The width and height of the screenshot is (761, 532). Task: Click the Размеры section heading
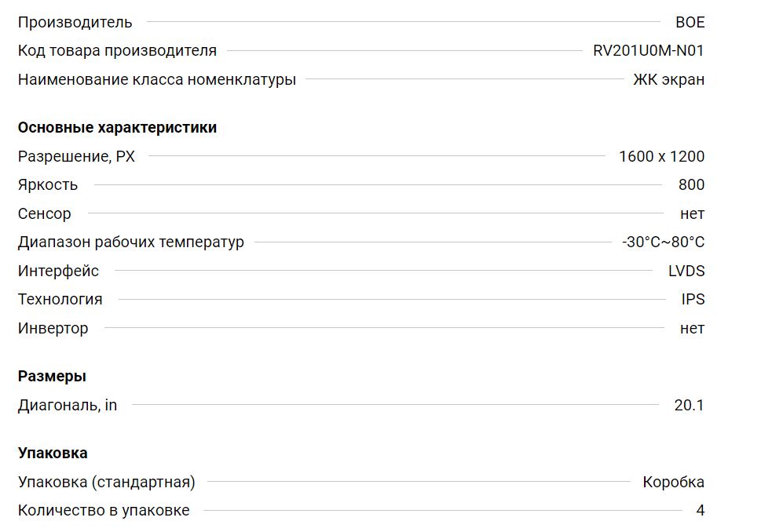point(52,377)
